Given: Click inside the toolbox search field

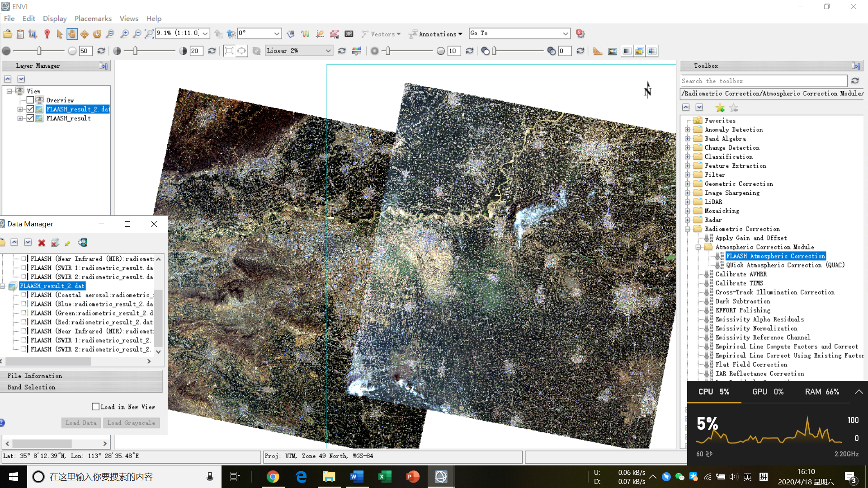Looking at the screenshot, I should point(764,80).
